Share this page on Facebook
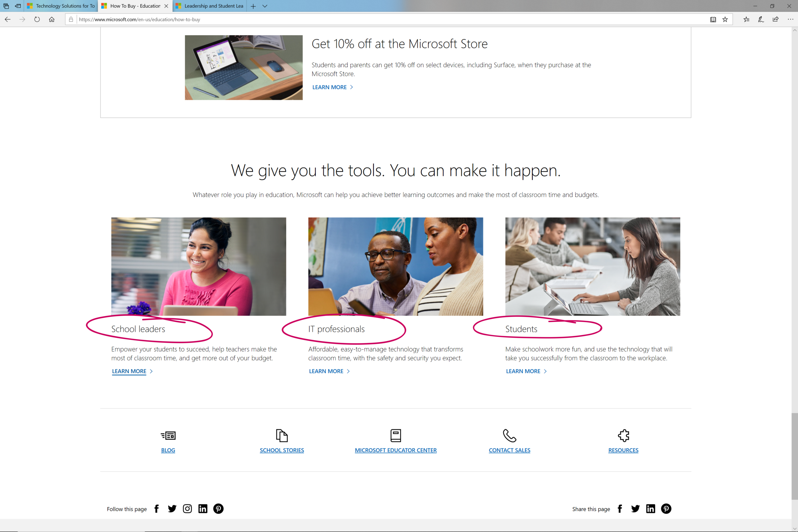The height and width of the screenshot is (532, 798). pos(620,509)
